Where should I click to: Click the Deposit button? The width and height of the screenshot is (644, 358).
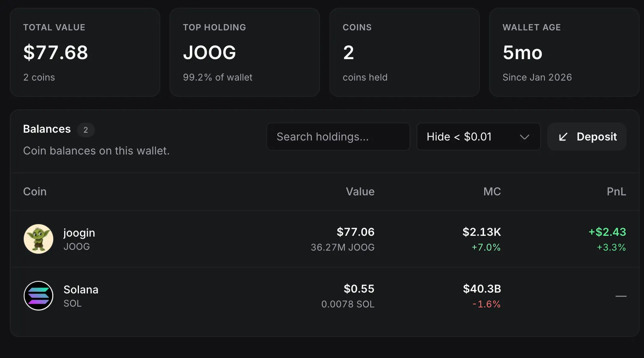[586, 137]
